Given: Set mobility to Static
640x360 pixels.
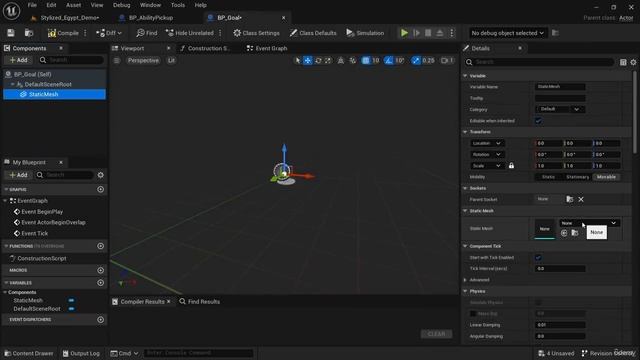Looking at the screenshot, I should point(548,177).
